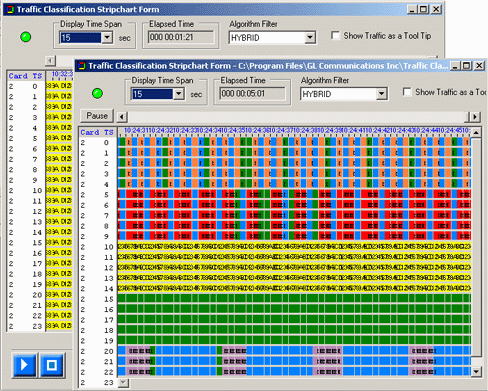Viewport: 488px width, 391px height.
Task: Click the blue strip of TS 21 in the front window
Action: (294, 362)
